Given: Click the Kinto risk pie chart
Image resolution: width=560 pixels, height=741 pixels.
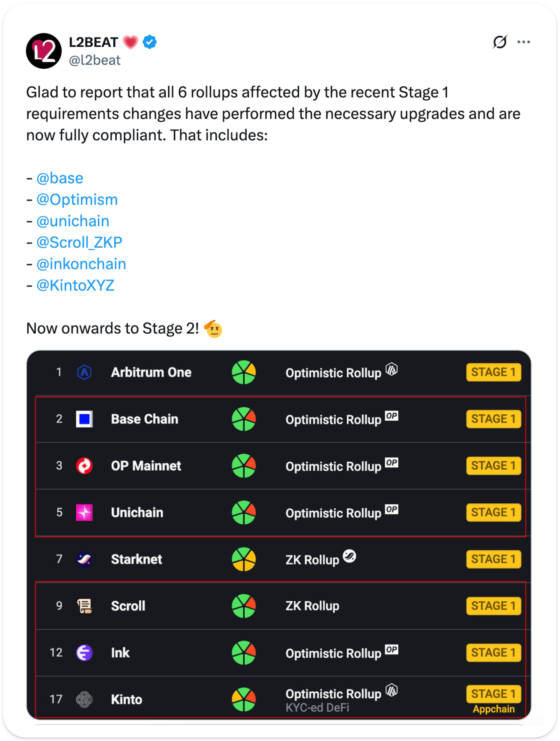Looking at the screenshot, I should click(x=244, y=700).
